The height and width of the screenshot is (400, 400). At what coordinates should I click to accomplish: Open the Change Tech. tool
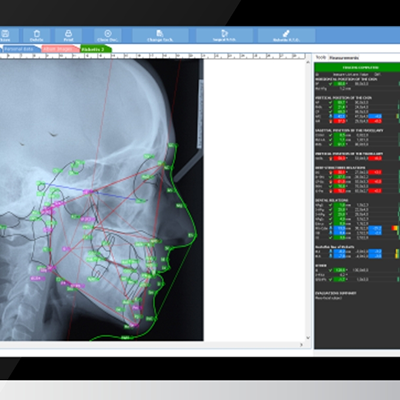(160, 35)
